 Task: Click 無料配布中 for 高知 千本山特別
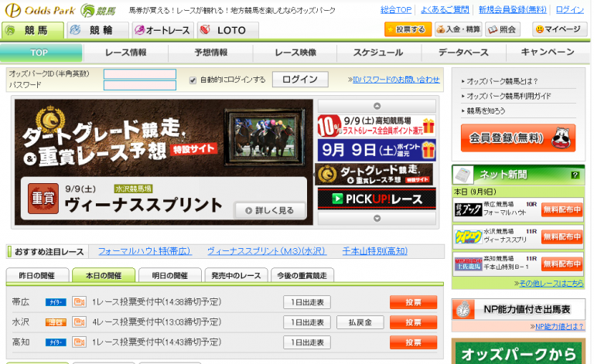(x=562, y=264)
